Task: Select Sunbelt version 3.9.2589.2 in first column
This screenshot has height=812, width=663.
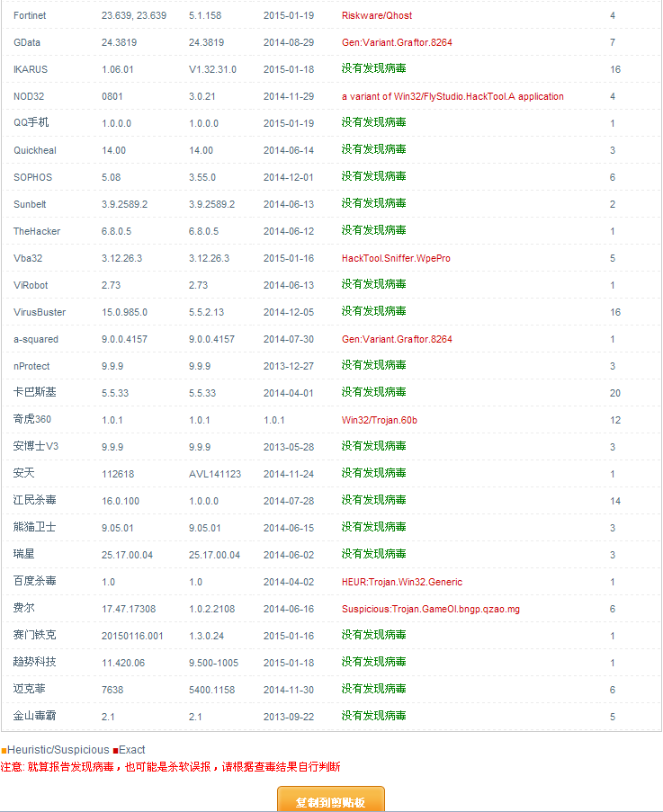Action: (x=124, y=204)
